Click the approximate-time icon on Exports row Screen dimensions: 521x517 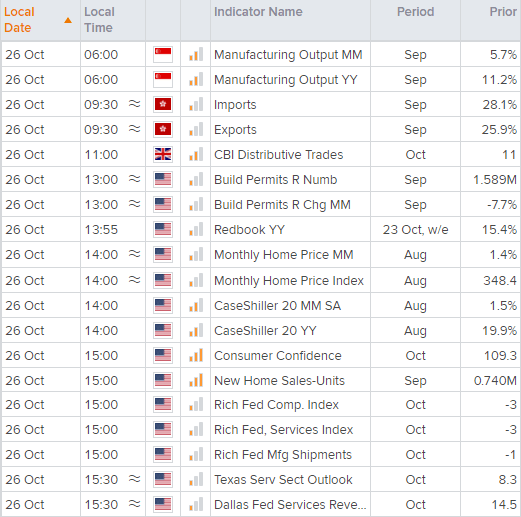134,129
